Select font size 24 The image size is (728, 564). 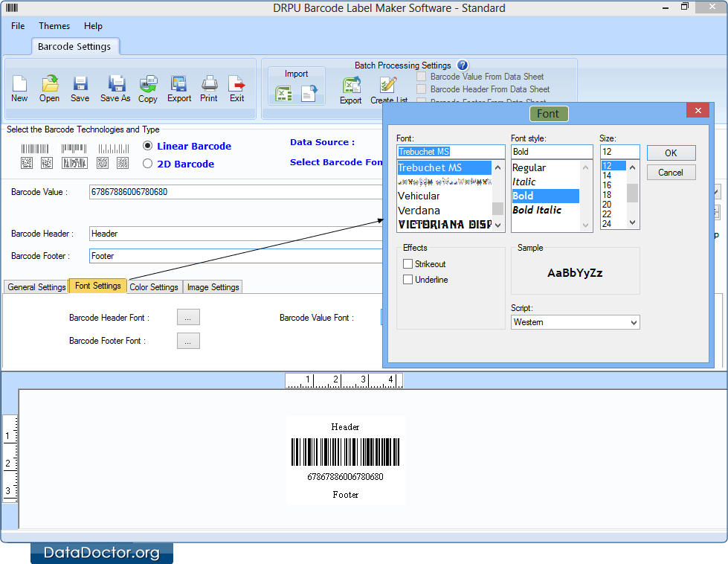[613, 224]
